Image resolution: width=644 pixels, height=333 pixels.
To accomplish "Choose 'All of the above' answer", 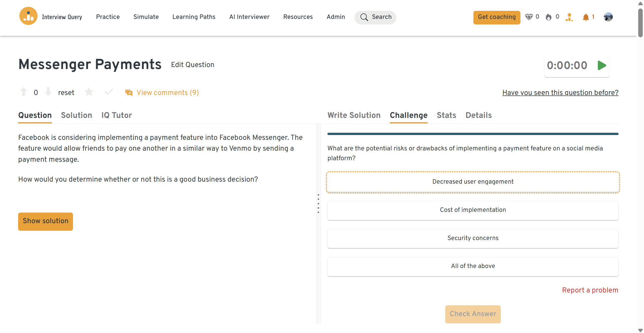I will (x=473, y=266).
